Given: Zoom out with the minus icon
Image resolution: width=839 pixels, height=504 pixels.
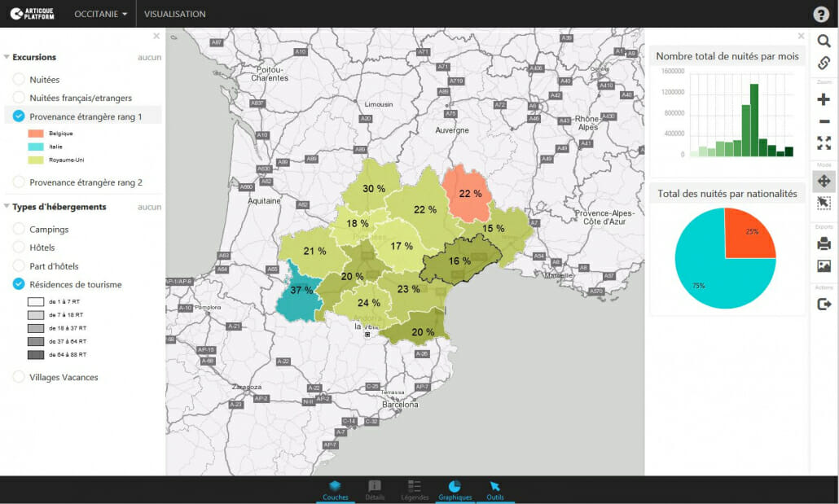Looking at the screenshot, I should coord(824,121).
